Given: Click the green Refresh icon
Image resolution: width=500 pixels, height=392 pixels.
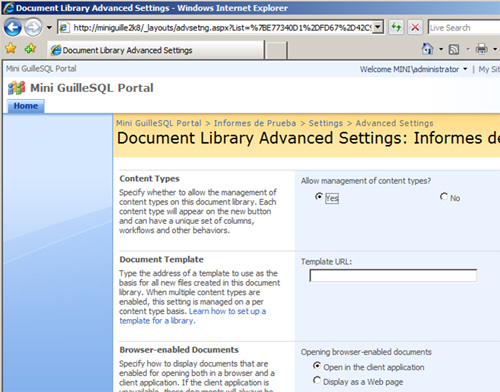Looking at the screenshot, I should click(x=396, y=27).
